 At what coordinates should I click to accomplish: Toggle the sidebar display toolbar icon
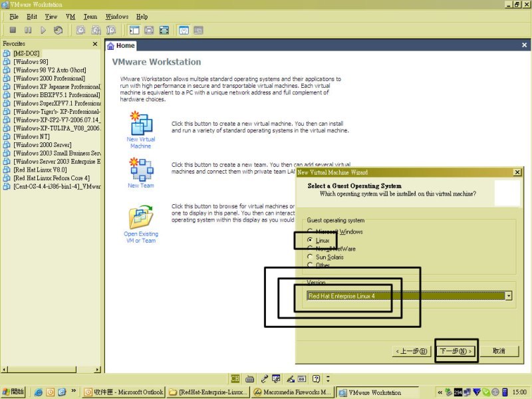(x=134, y=30)
